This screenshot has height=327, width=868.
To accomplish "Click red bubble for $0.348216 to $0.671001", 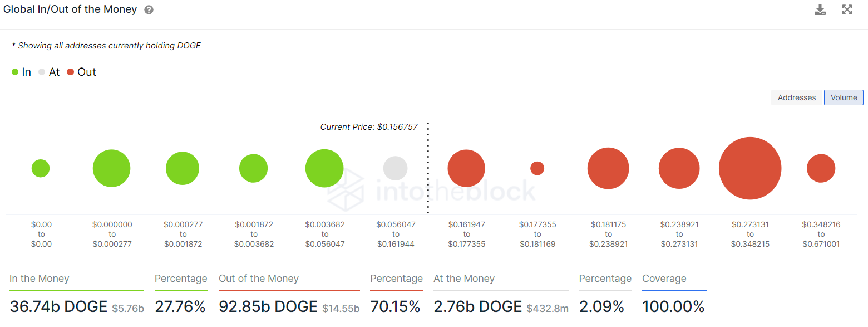I will [x=821, y=168].
